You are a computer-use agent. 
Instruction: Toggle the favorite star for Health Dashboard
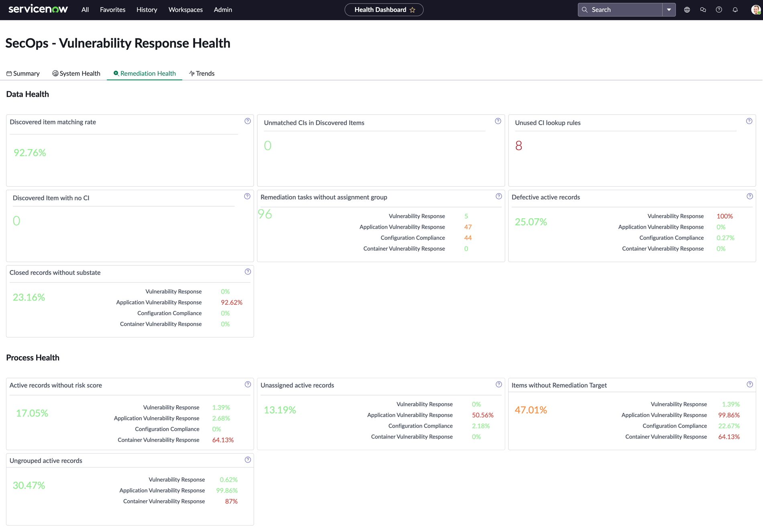click(x=412, y=10)
